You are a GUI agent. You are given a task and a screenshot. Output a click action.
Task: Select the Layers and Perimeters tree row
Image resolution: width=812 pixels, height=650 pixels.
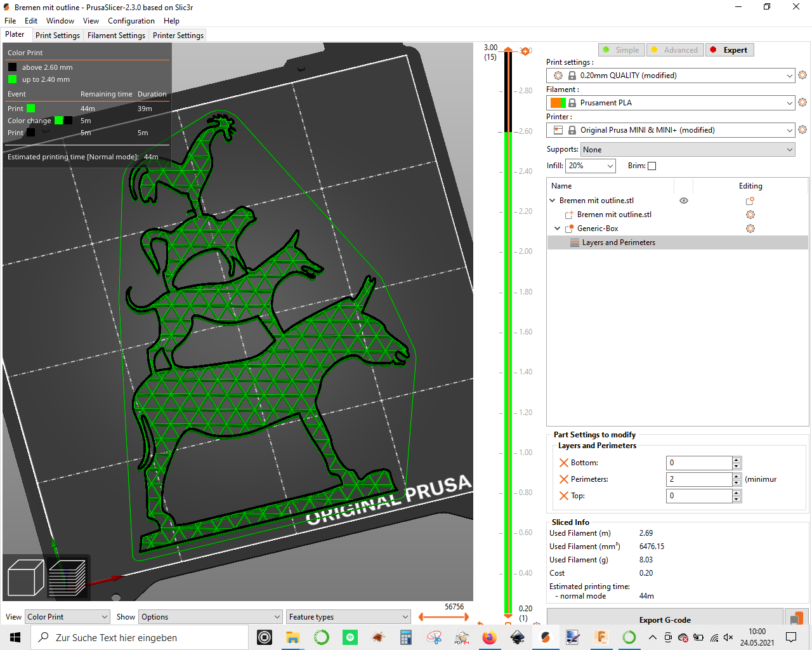coord(678,242)
